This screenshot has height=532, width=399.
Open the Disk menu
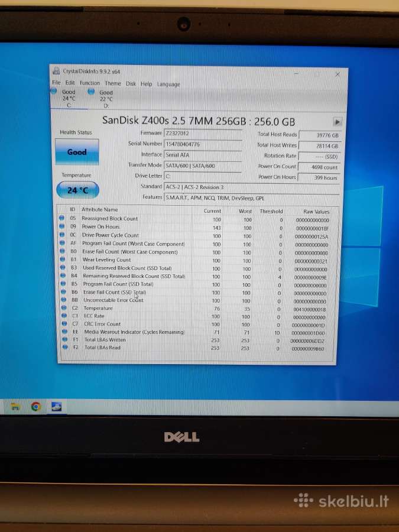[x=131, y=83]
